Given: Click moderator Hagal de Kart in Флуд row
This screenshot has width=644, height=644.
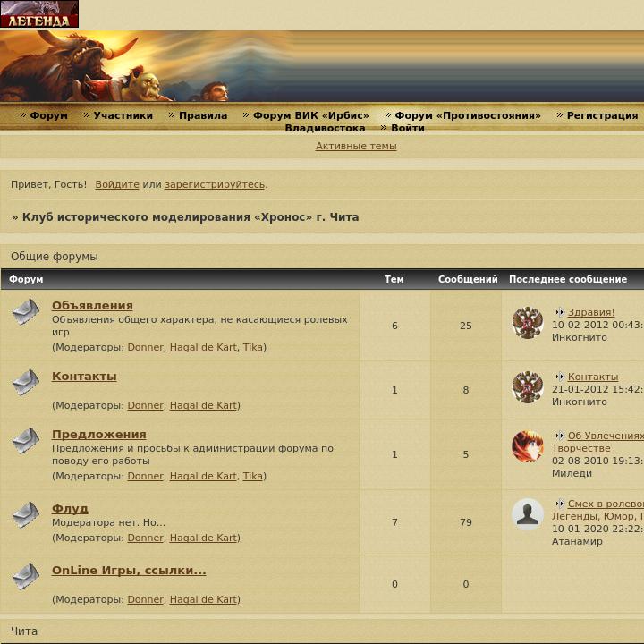Looking at the screenshot, I should [203, 538].
